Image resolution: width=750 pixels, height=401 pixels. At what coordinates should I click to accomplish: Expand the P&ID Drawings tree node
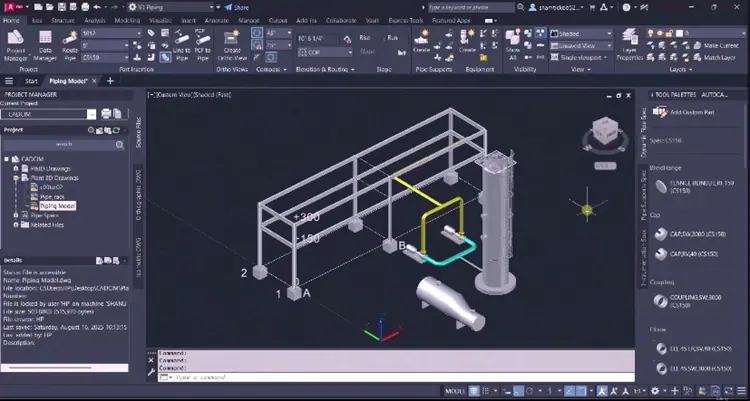pyautogui.click(x=16, y=168)
